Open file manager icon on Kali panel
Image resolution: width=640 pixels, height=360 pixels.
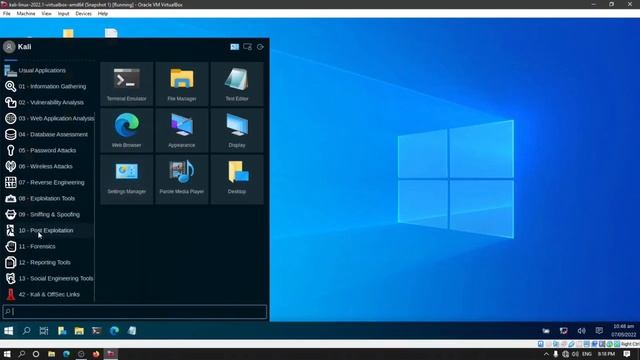[79, 331]
